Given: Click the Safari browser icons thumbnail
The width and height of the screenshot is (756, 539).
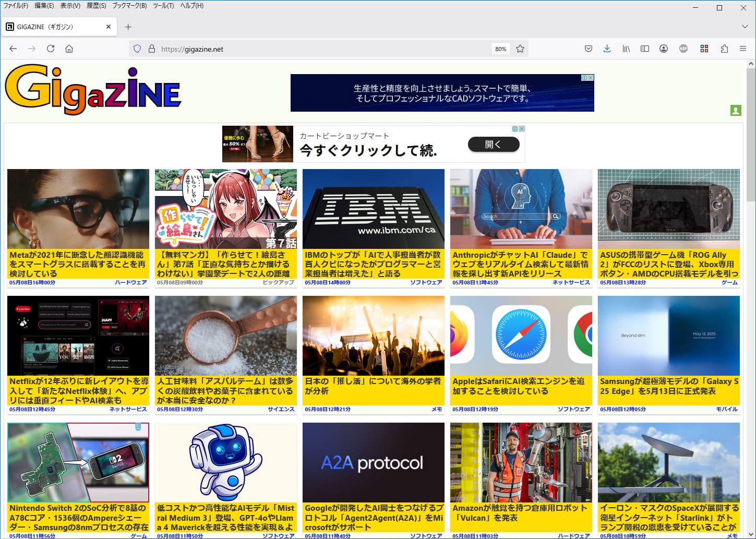Looking at the screenshot, I should click(x=521, y=336).
